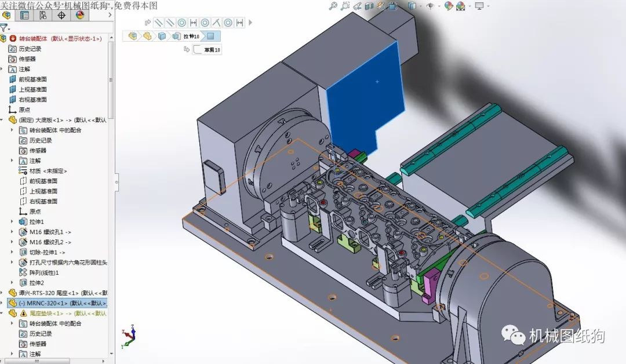
Task: Click the second parallel mate shortcut icon
Action: tap(170, 23)
